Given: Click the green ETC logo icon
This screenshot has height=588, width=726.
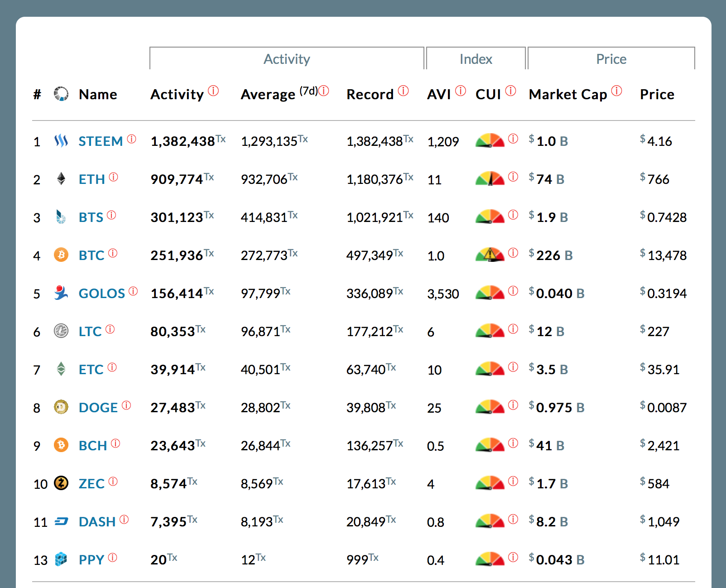Looking at the screenshot, I should [61, 369].
